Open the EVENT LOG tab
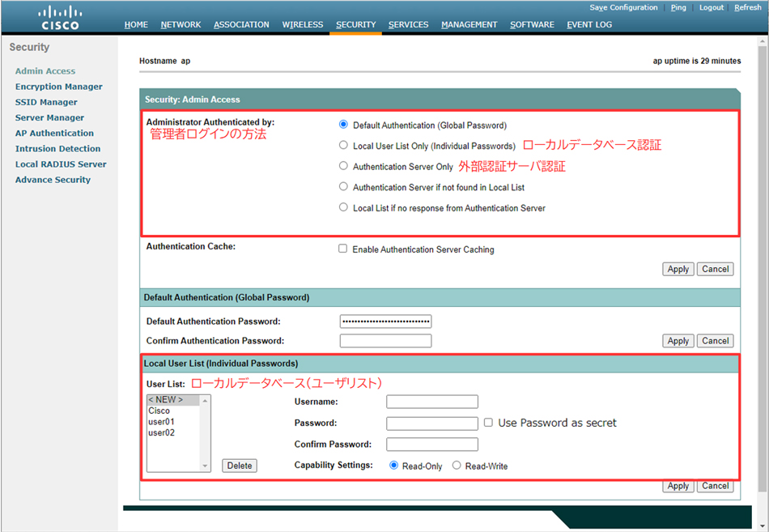769x532 pixels. point(588,25)
